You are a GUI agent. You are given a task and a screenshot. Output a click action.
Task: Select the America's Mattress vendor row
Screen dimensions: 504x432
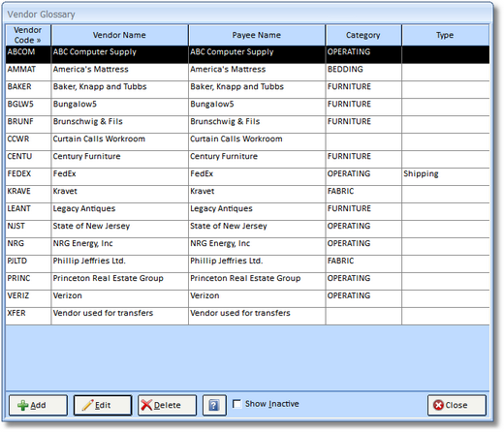click(247, 72)
